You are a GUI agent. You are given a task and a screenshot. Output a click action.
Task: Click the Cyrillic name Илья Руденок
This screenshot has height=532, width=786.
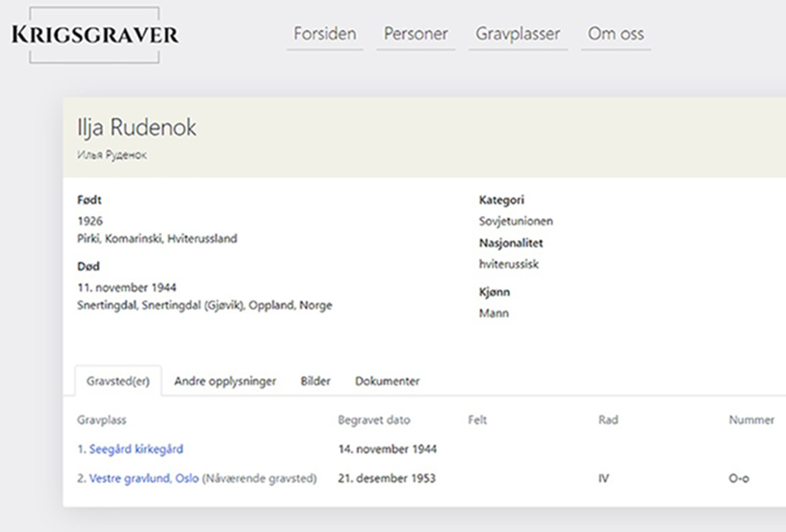tap(111, 155)
